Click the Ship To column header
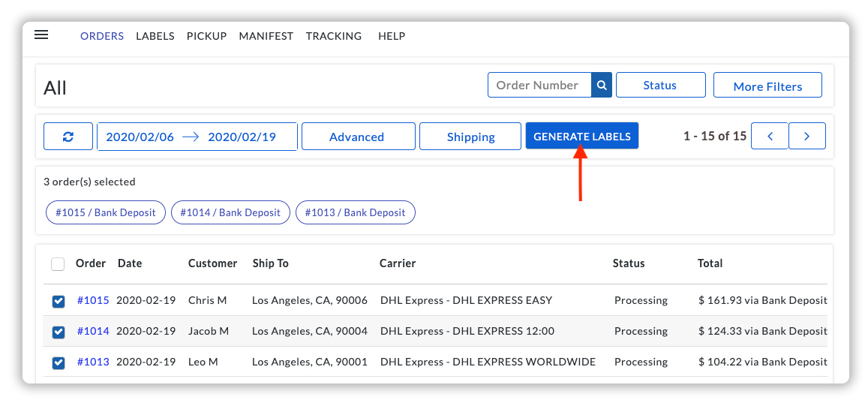Image resolution: width=868 pixels, height=403 pixels. click(x=271, y=263)
